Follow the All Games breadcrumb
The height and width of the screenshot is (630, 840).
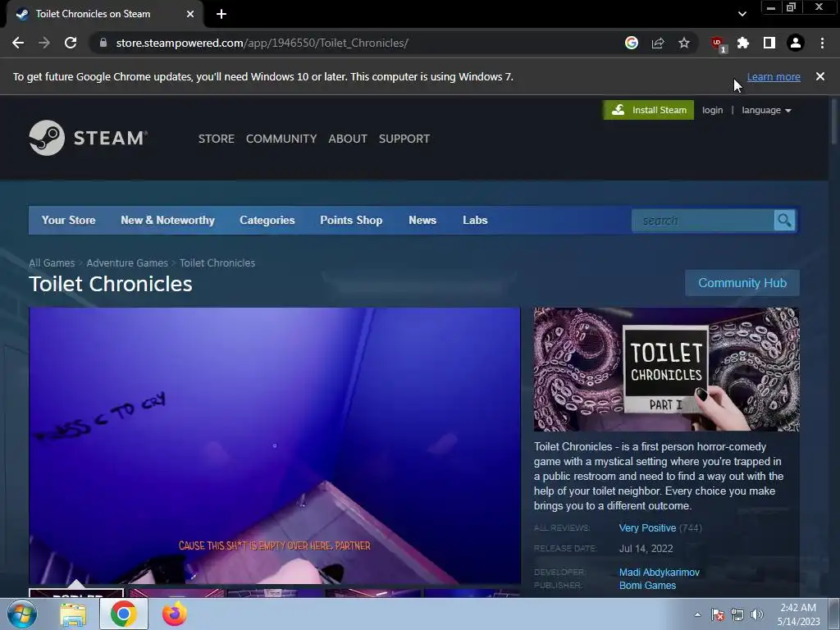click(52, 263)
